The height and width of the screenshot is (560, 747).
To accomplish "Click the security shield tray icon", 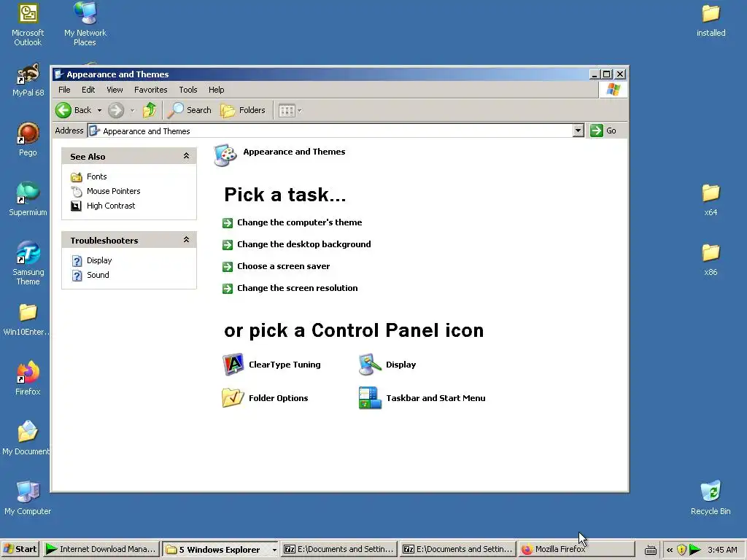I will pyautogui.click(x=682, y=550).
